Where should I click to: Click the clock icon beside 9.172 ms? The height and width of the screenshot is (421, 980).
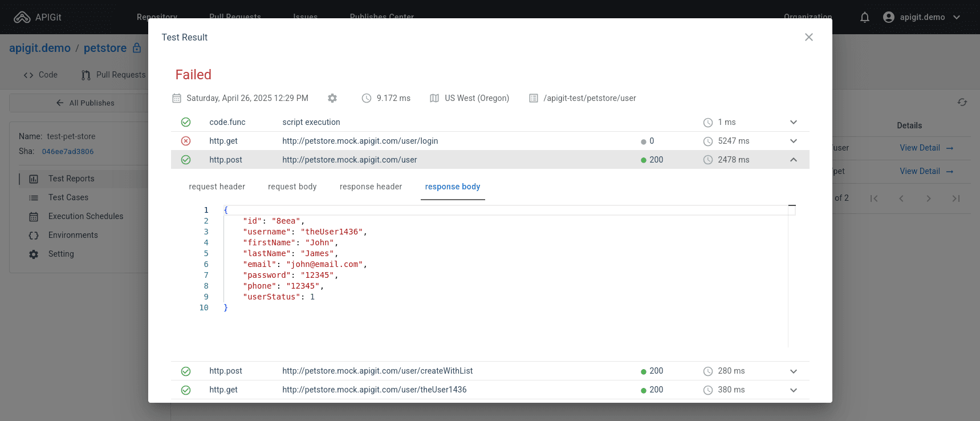point(367,98)
